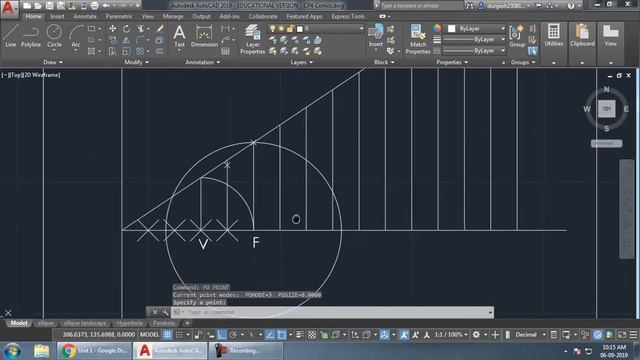
Task: Toggle lineweight display in status bar
Action: click(300, 335)
